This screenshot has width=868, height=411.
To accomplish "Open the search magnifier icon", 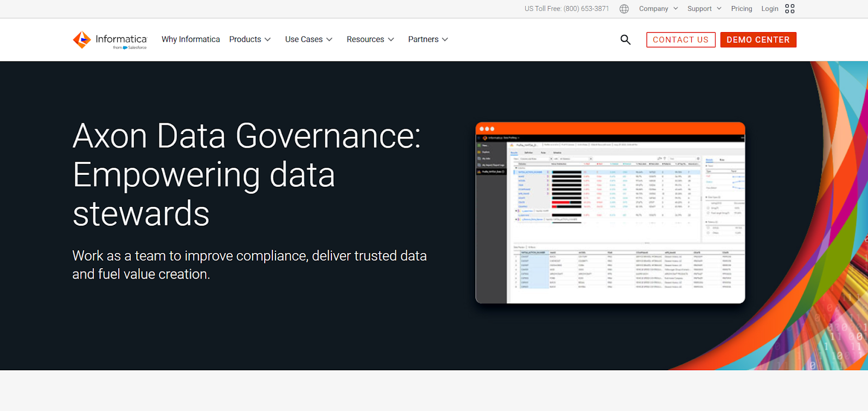I will coord(626,40).
